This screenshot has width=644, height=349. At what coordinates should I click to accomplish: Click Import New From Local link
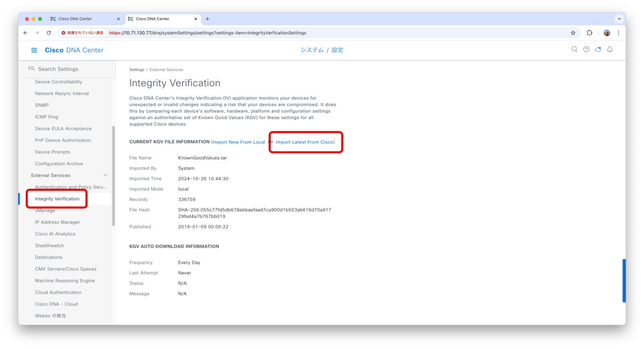click(239, 142)
